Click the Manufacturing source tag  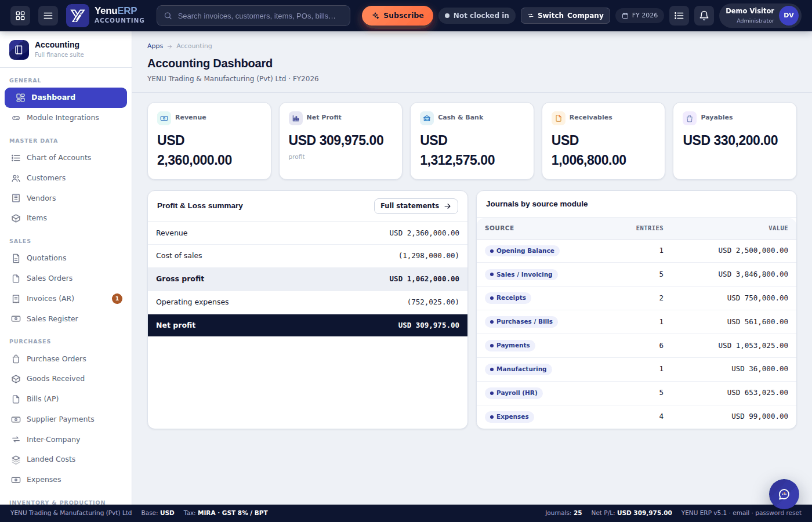[519, 369]
